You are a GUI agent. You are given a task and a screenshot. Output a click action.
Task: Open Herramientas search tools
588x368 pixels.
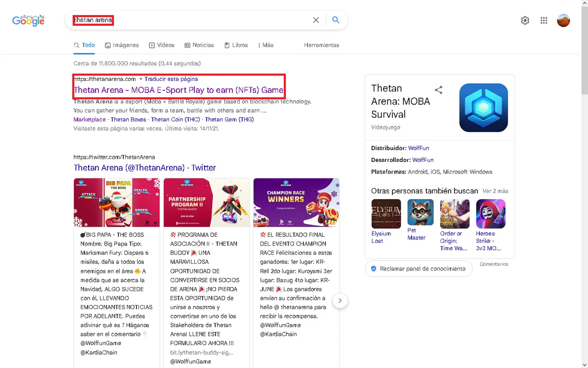click(x=322, y=45)
